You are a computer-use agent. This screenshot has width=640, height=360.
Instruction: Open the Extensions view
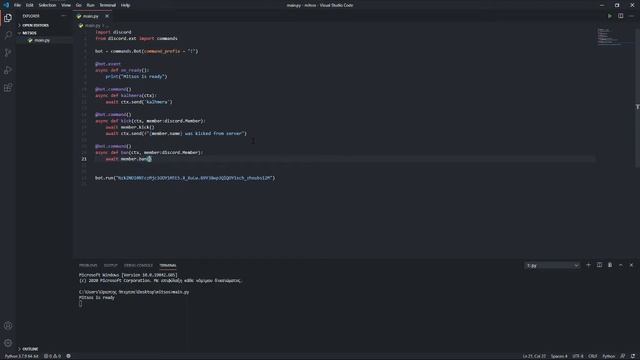point(8,87)
